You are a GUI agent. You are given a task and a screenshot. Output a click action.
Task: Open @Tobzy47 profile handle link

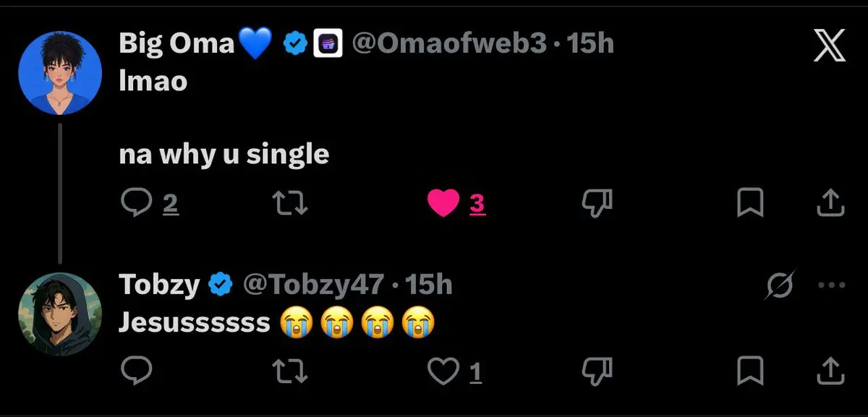point(312,285)
